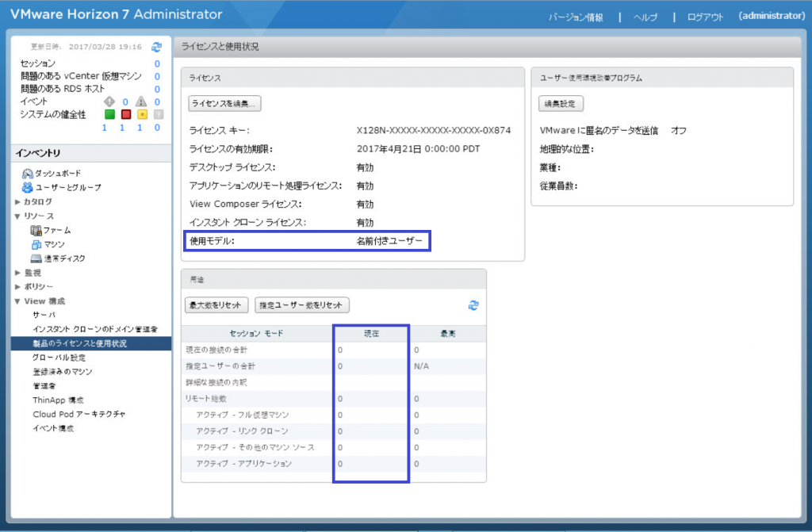Open サーバ under View 構成
This screenshot has width=812, height=532.
[44, 315]
